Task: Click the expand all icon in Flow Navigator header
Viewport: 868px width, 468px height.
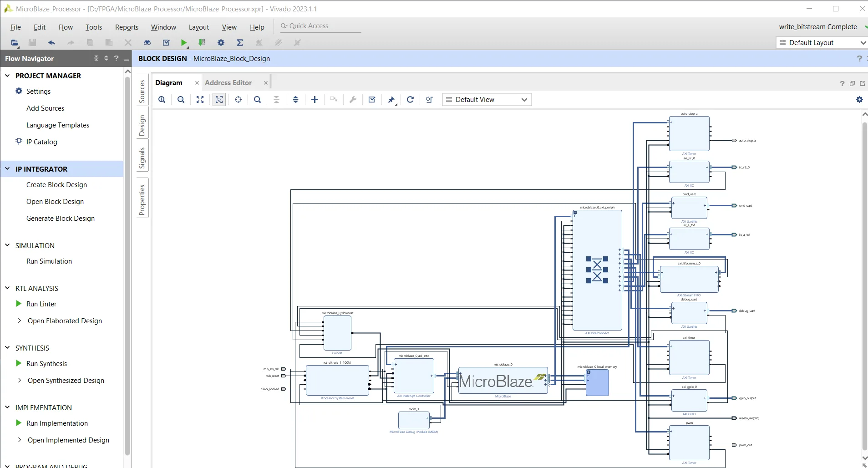Action: coord(106,58)
